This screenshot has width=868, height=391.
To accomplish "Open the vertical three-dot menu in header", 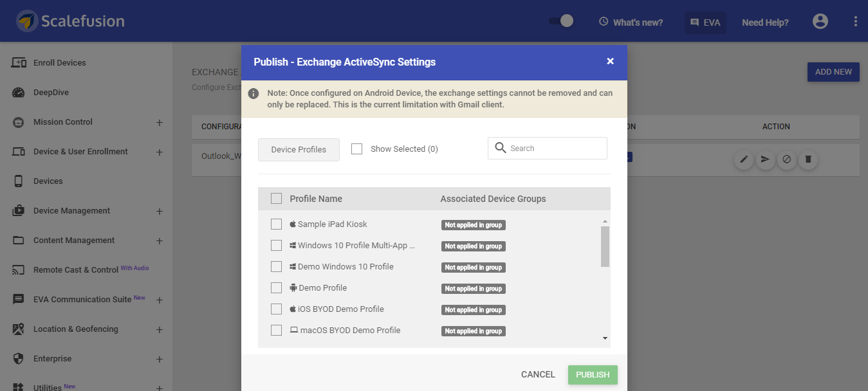I will tap(855, 21).
